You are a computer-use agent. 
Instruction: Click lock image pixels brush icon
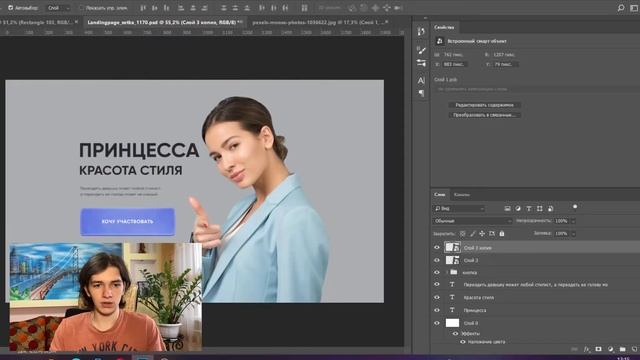(x=472, y=233)
